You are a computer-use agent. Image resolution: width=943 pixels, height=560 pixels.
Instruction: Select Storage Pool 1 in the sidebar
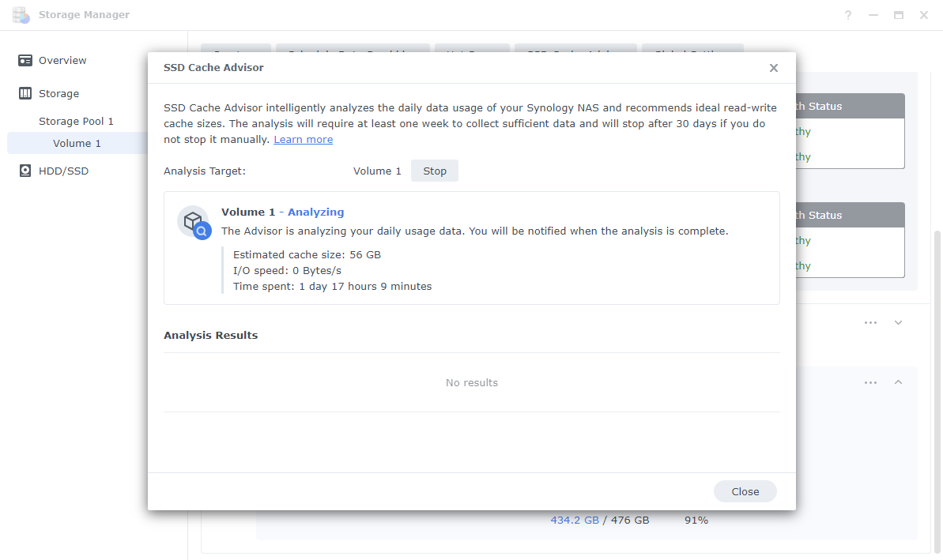click(x=77, y=122)
